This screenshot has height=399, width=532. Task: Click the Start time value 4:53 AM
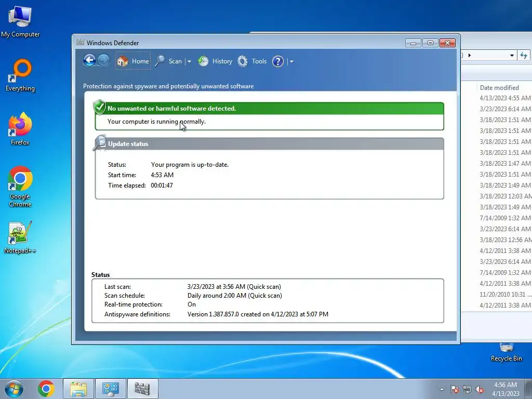[162, 175]
